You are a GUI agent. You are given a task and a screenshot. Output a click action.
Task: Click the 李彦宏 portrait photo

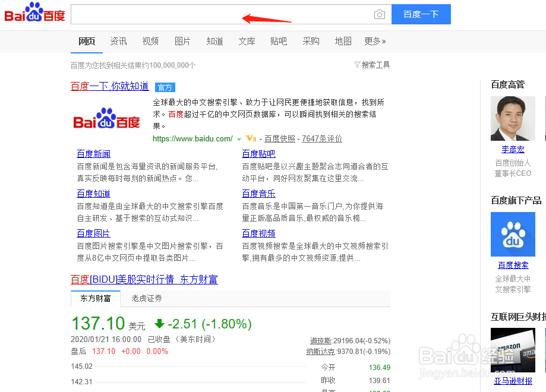click(513, 118)
